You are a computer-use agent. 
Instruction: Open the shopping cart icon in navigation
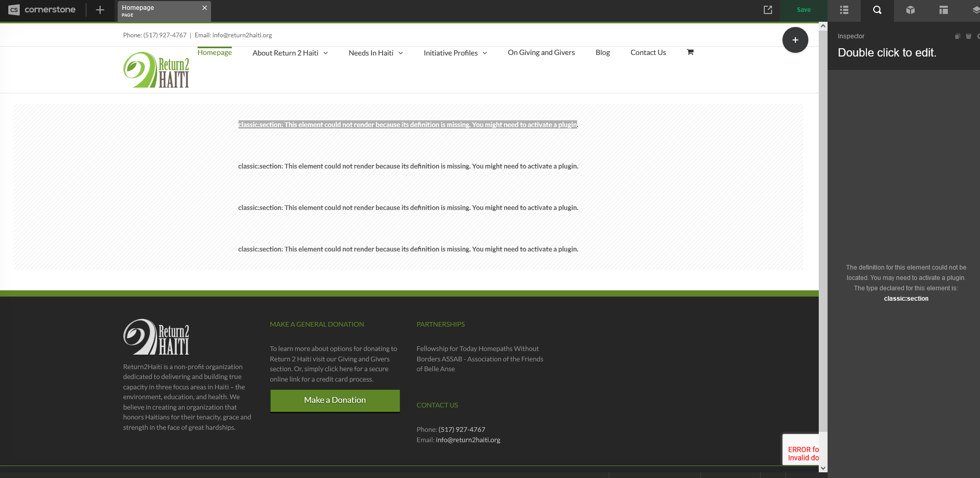[690, 52]
